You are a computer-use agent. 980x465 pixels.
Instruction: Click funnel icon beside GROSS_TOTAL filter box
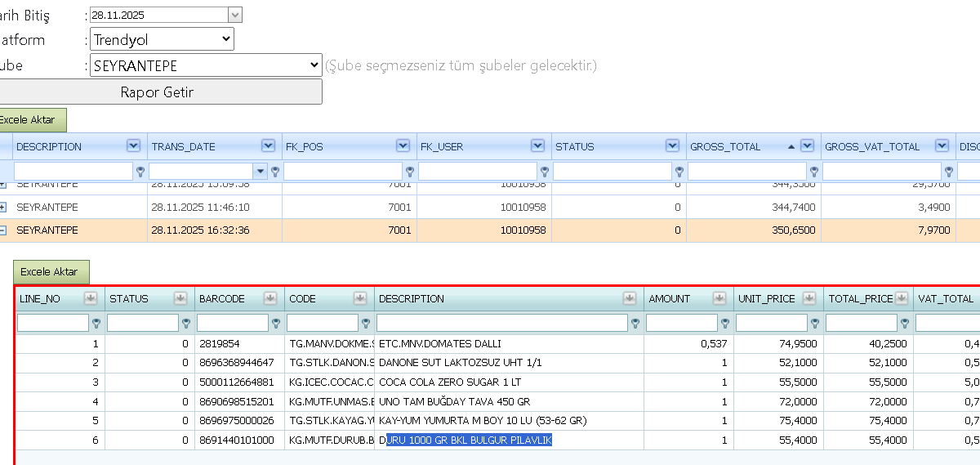click(x=814, y=172)
